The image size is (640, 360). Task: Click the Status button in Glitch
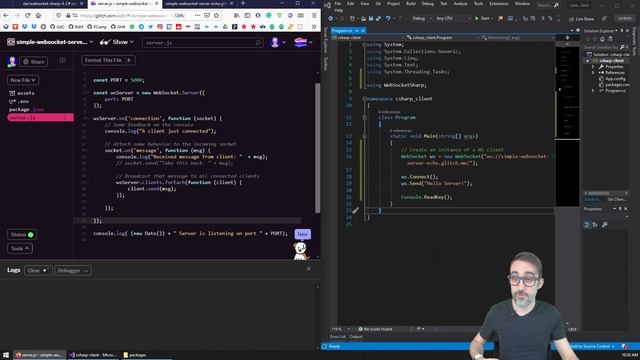pos(22,234)
